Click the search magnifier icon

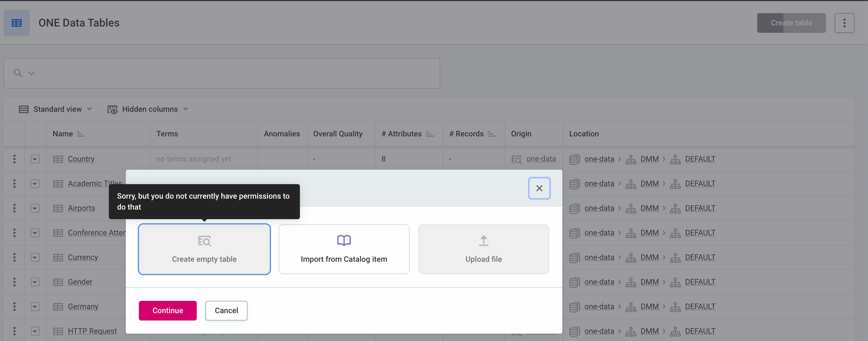pos(18,73)
